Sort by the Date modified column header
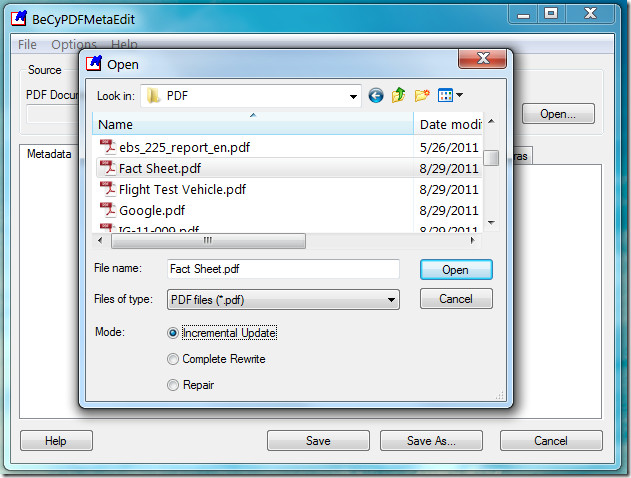The width and height of the screenshot is (631, 478). tap(448, 124)
